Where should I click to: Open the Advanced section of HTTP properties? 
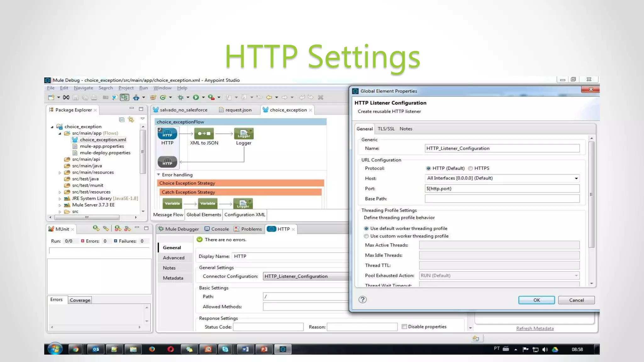(x=174, y=258)
